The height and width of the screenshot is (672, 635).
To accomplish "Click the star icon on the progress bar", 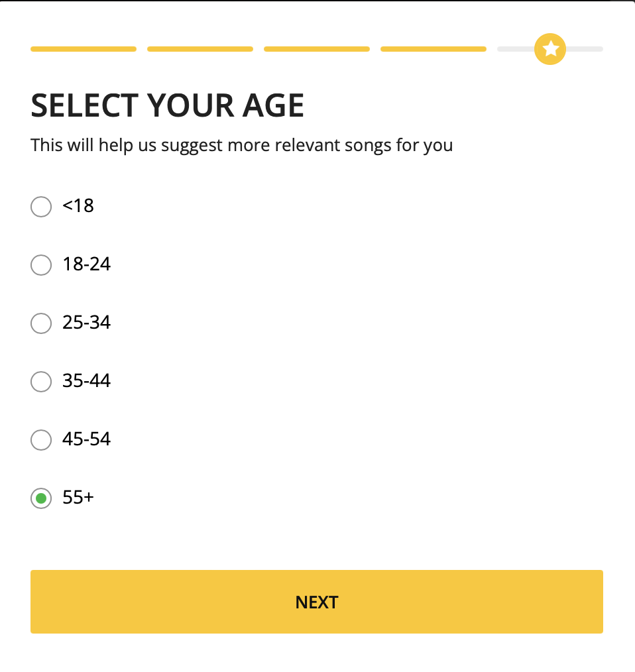I will tap(550, 49).
